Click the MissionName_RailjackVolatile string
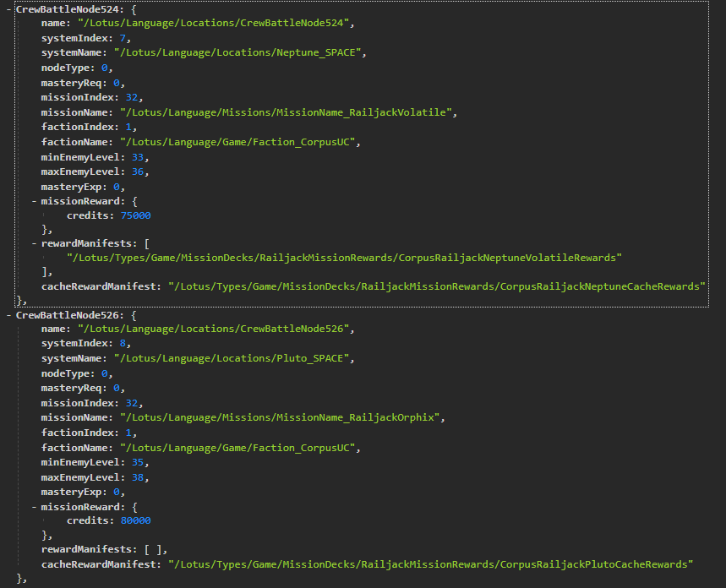Viewport: 726px width, 588px height. [x=288, y=112]
